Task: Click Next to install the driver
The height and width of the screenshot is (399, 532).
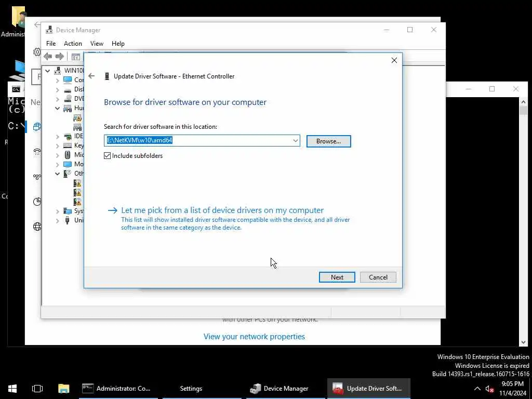Action: pos(337,277)
